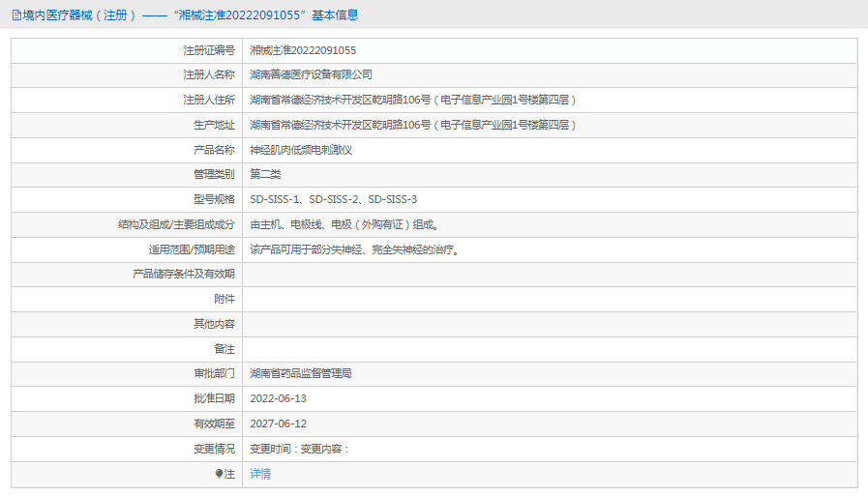Click the 注册人住所 address value
This screenshot has height=497, width=868.
pos(413,101)
